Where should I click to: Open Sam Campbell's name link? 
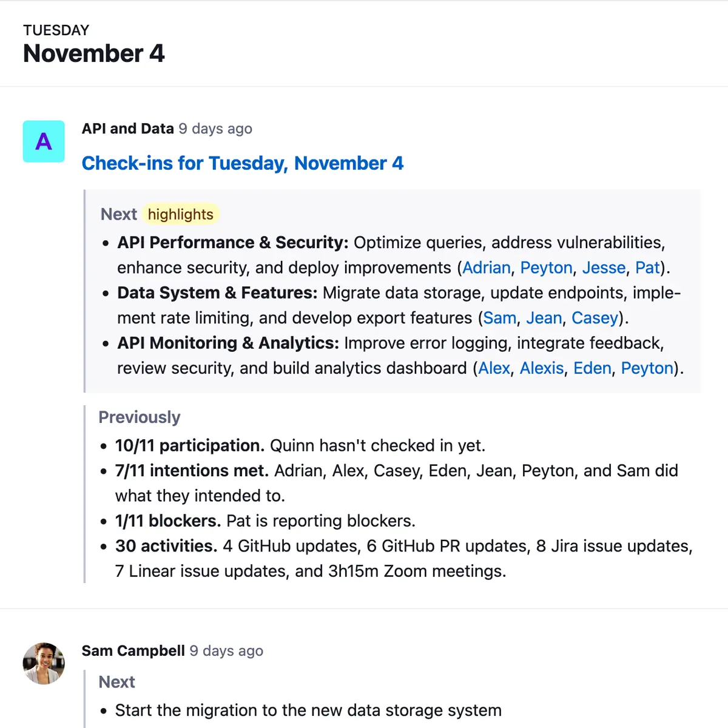click(132, 650)
